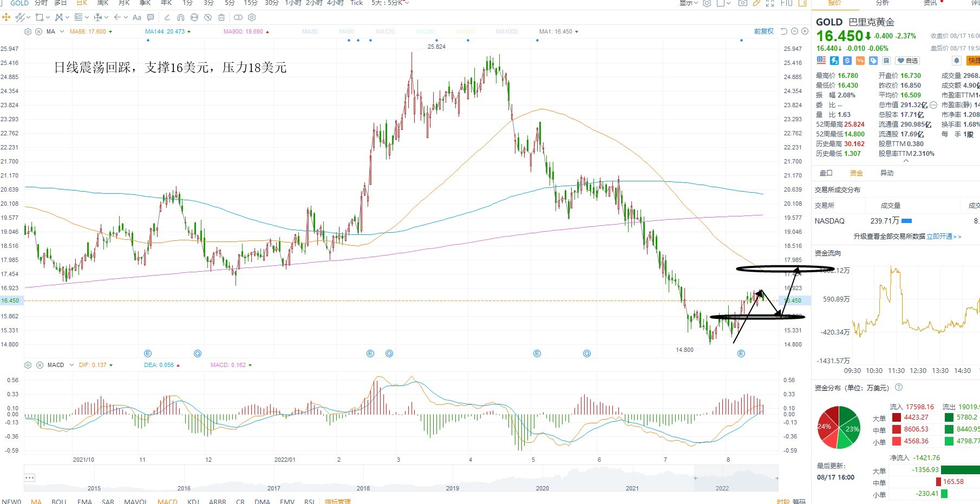Open chart settings gear near display menu
980x504 pixels.
pos(707,3)
